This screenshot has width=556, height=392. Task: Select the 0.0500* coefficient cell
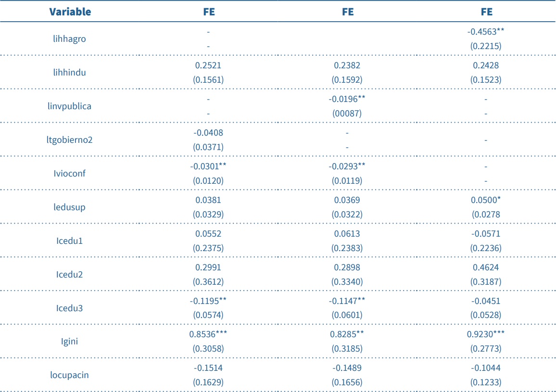click(x=486, y=200)
